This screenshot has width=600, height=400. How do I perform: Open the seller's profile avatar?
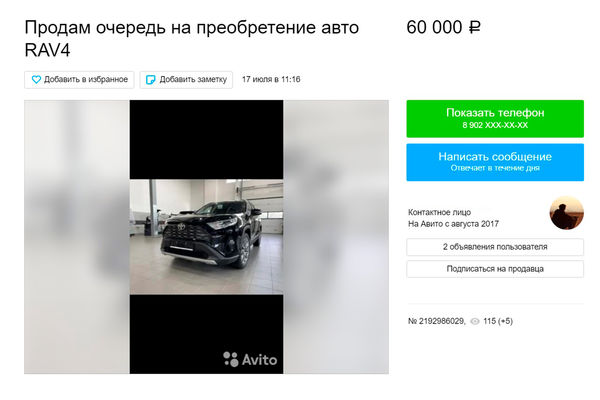tap(566, 213)
